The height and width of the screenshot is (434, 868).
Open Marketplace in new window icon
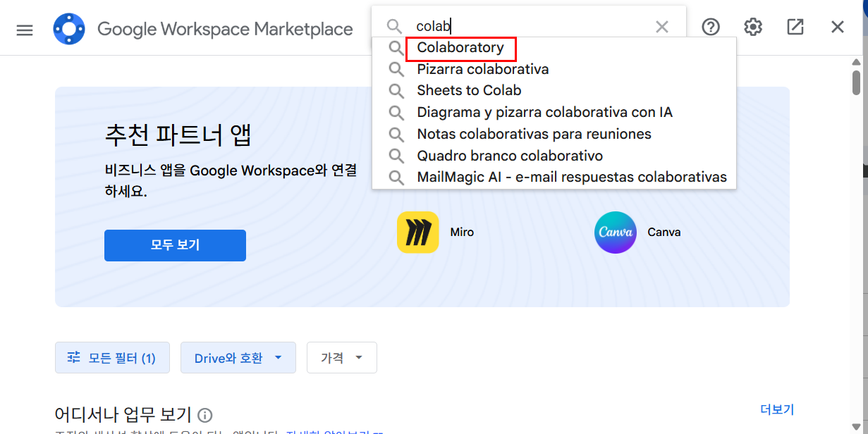point(795,27)
